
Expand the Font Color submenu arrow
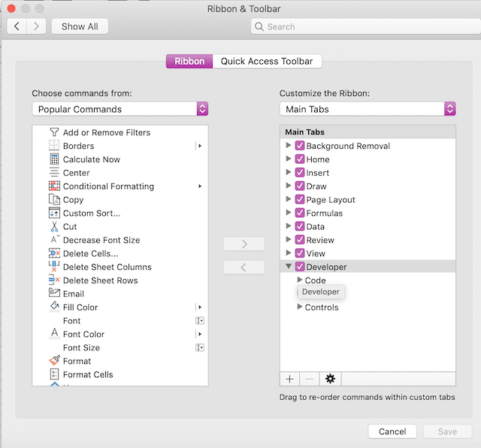point(200,334)
